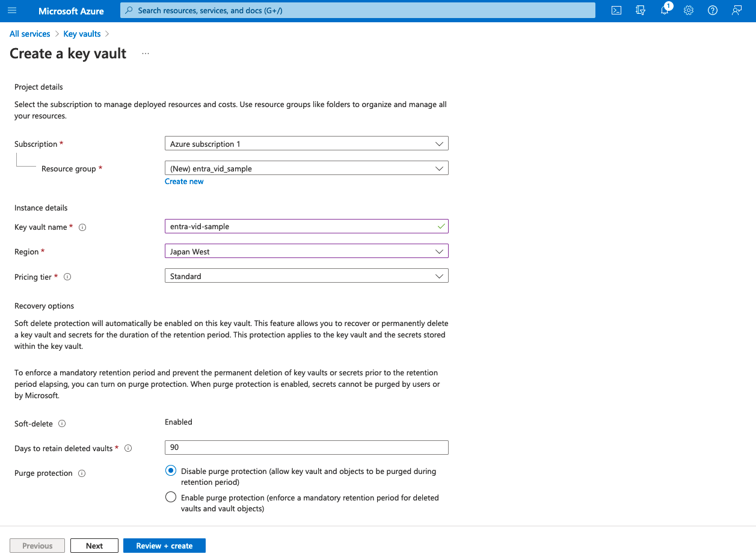
Task: Go to All services breadcrumb
Action: [x=30, y=34]
